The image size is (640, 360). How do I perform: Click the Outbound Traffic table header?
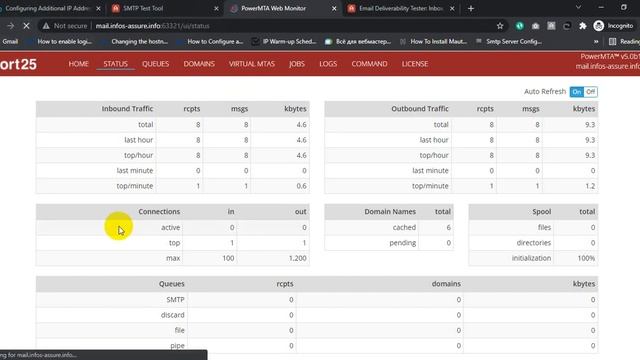420,109
